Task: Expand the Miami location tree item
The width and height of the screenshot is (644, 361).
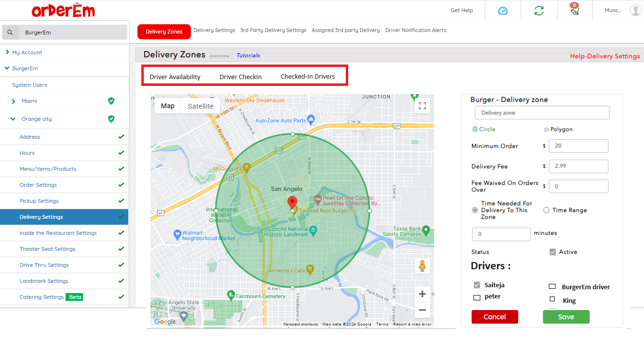Action: [x=14, y=101]
